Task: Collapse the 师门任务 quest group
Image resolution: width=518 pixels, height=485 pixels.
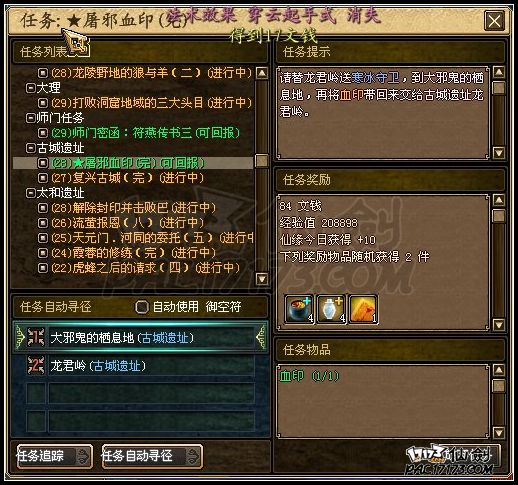Action: 31,118
